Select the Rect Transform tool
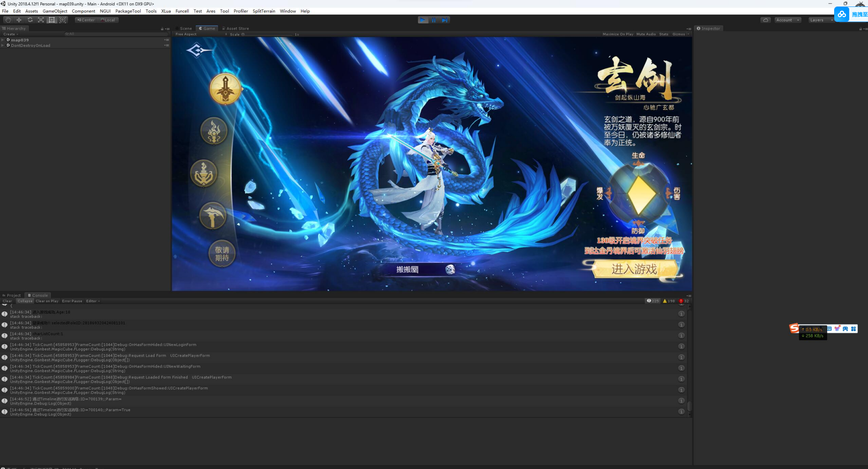This screenshot has height=469, width=868. pos(52,20)
